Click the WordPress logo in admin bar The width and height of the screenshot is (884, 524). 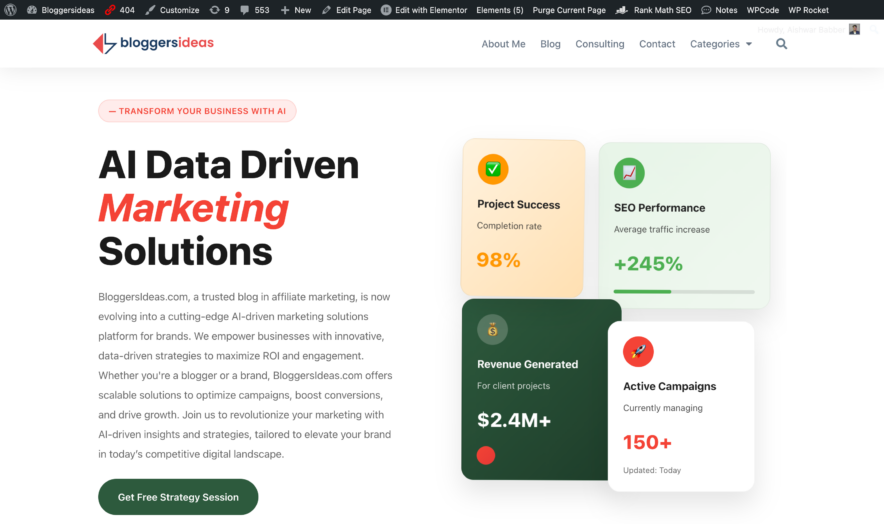pyautogui.click(x=10, y=10)
